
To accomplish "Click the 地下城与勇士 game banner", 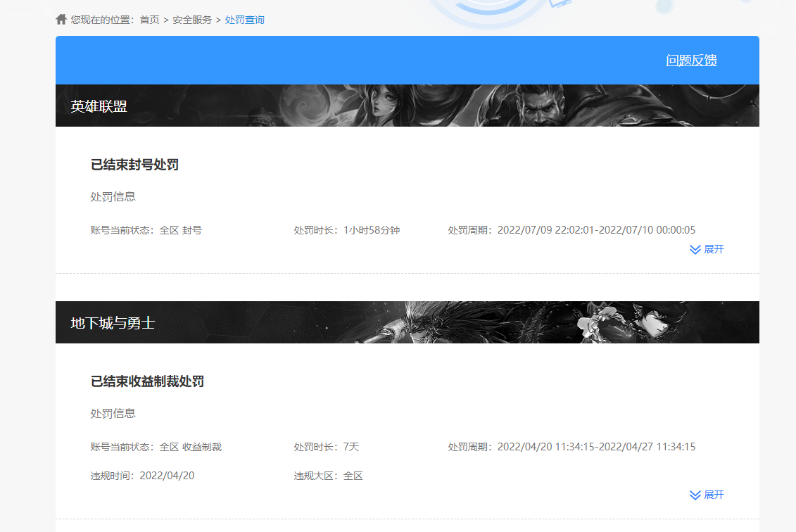I will pos(407,322).
